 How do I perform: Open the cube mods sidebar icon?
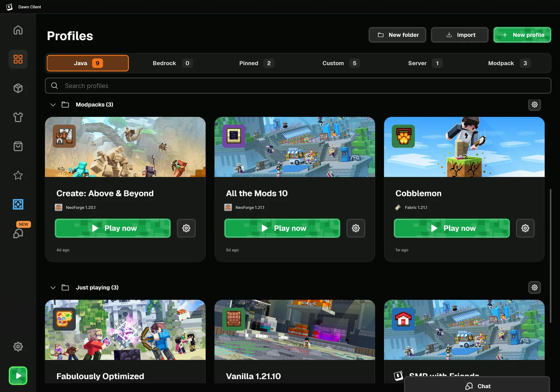pyautogui.click(x=18, y=88)
